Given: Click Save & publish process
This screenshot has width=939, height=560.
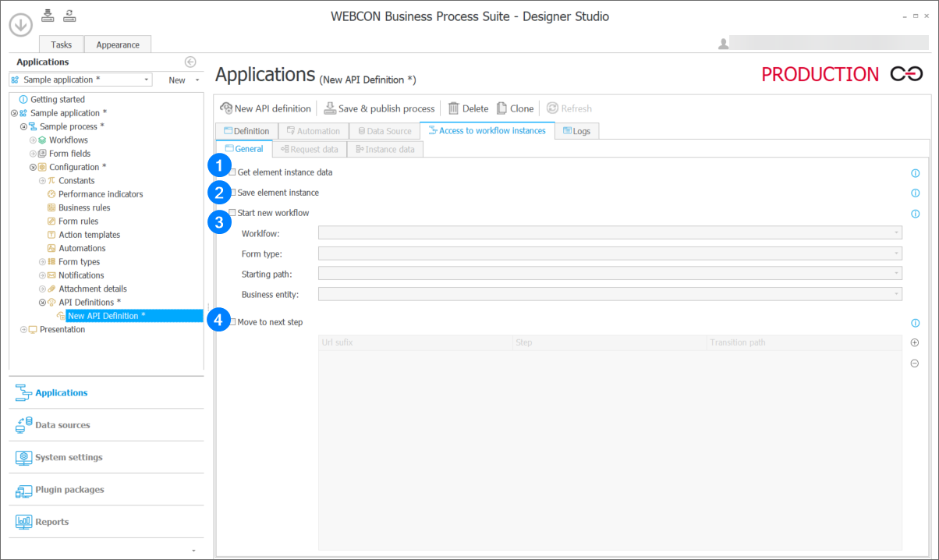Looking at the screenshot, I should coord(379,108).
